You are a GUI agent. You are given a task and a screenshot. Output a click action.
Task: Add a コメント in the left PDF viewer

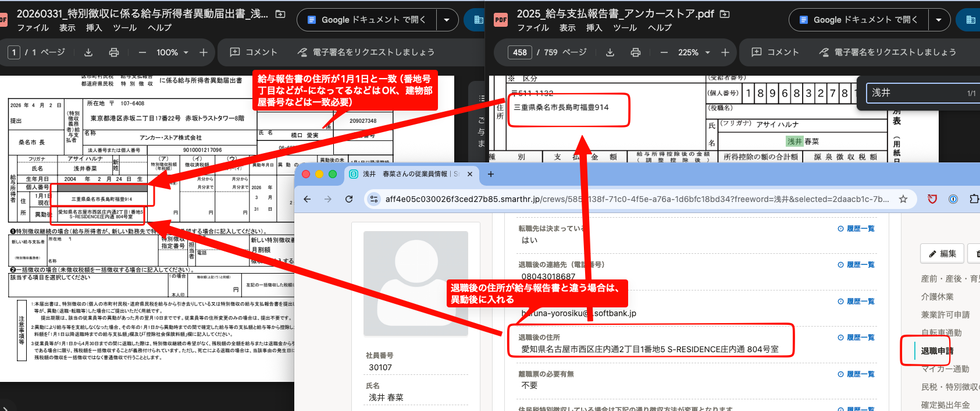254,52
